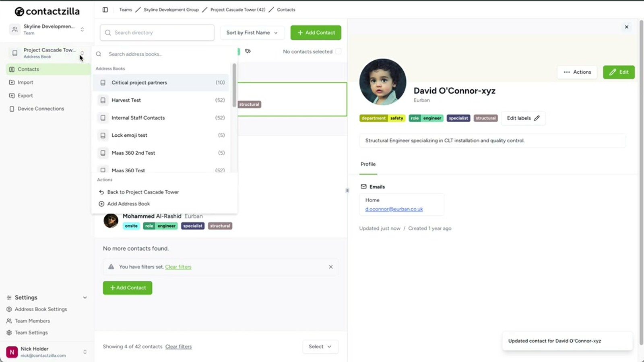644x362 pixels.
Task: Select the Internal Staff Contacts address book
Action: click(x=161, y=118)
